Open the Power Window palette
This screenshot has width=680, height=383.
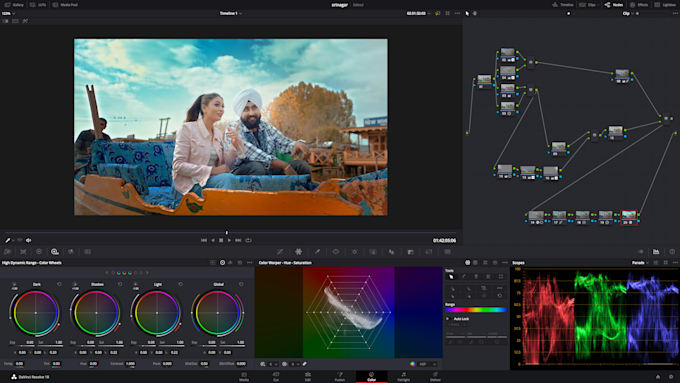(x=336, y=252)
